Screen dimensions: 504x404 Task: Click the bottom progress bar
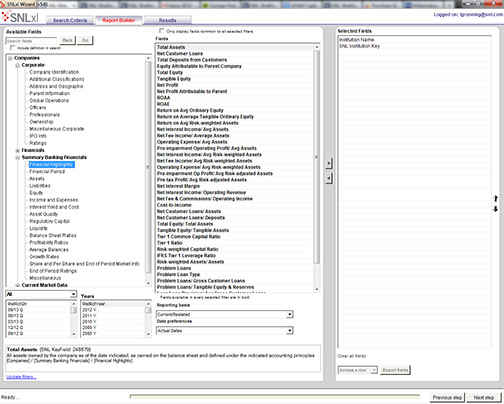click(275, 396)
